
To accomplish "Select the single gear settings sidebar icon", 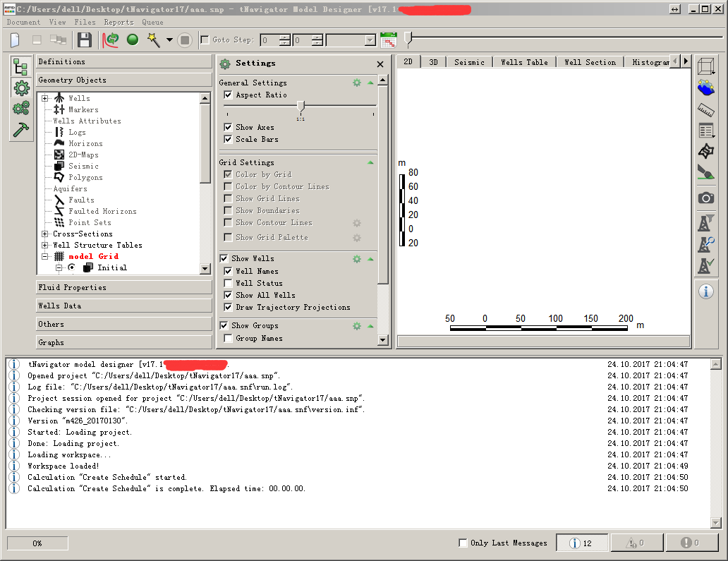I will [21, 88].
